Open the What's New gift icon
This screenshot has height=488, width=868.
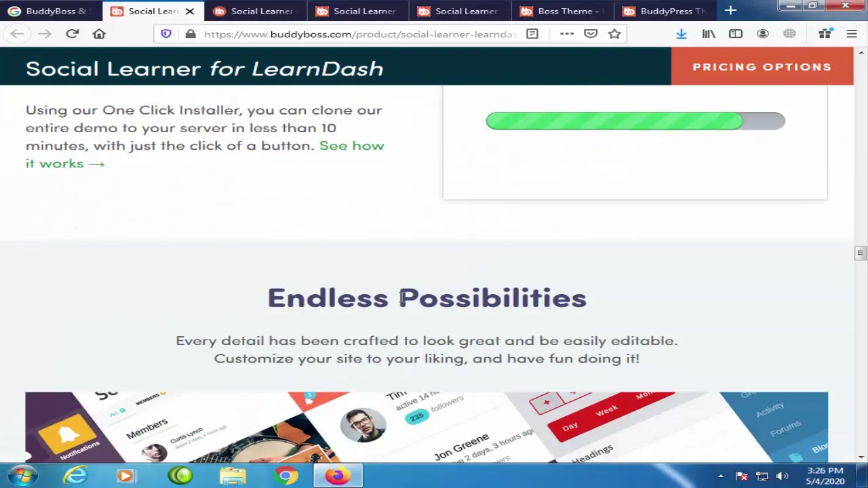pyautogui.click(x=825, y=34)
